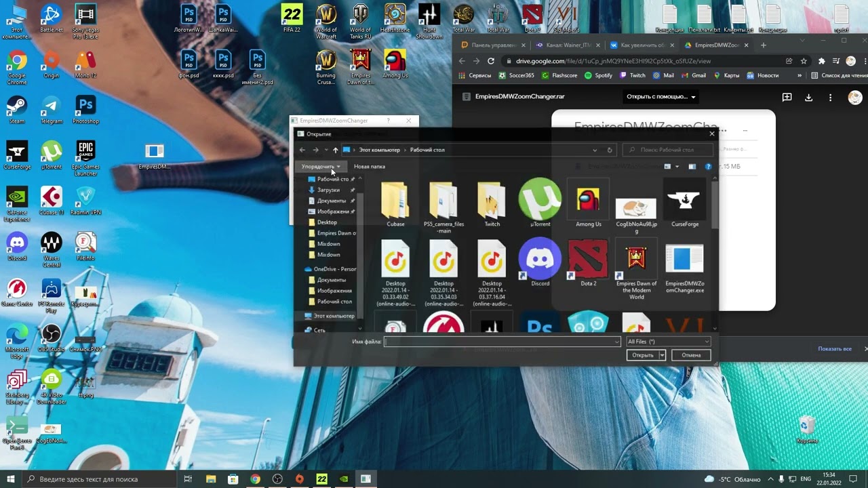This screenshot has height=488, width=868.
Task: Click the Отмена button
Action: pos(691,355)
